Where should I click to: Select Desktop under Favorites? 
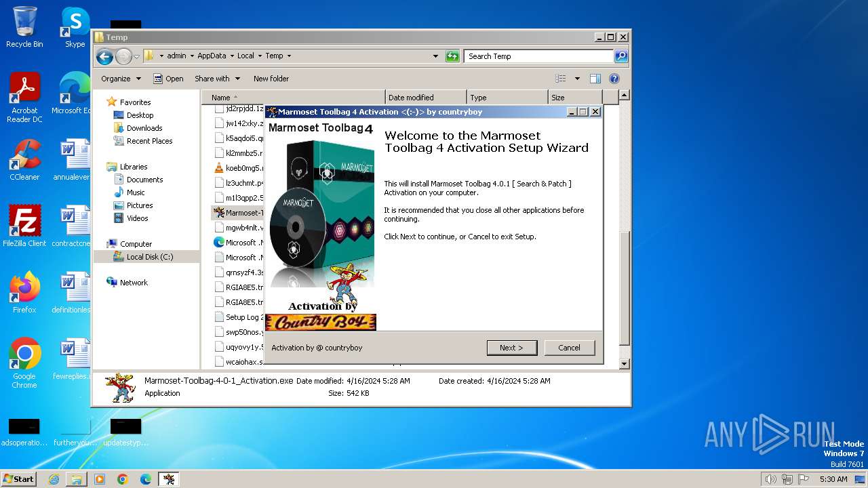click(x=140, y=115)
